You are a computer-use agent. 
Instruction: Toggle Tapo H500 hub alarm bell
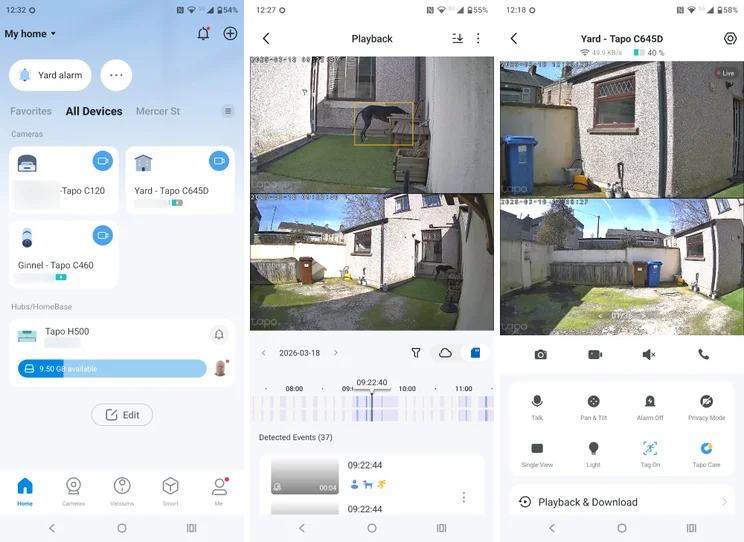coord(219,335)
